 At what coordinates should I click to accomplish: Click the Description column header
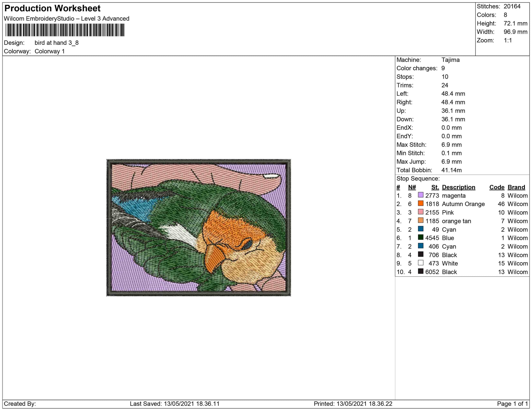pyautogui.click(x=458, y=187)
